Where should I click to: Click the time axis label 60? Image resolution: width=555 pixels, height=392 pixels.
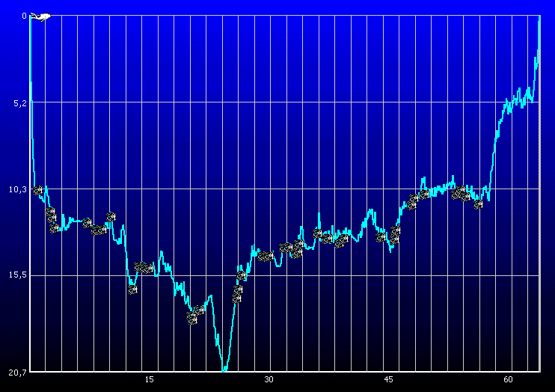508,379
